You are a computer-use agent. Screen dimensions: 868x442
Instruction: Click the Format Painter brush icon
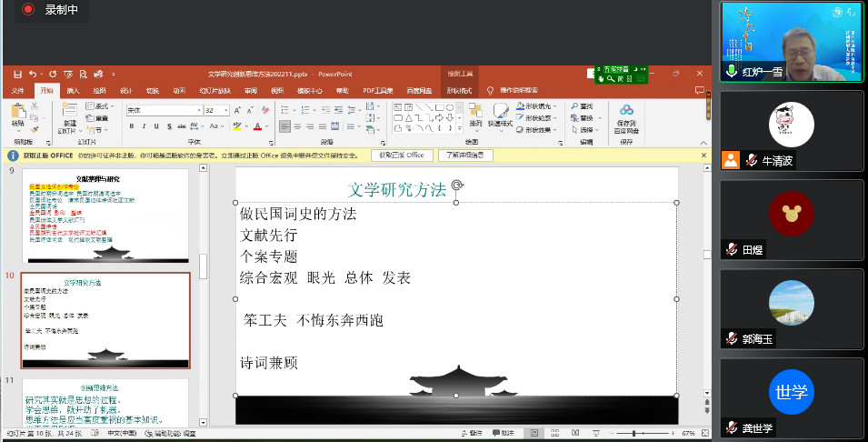point(34,130)
